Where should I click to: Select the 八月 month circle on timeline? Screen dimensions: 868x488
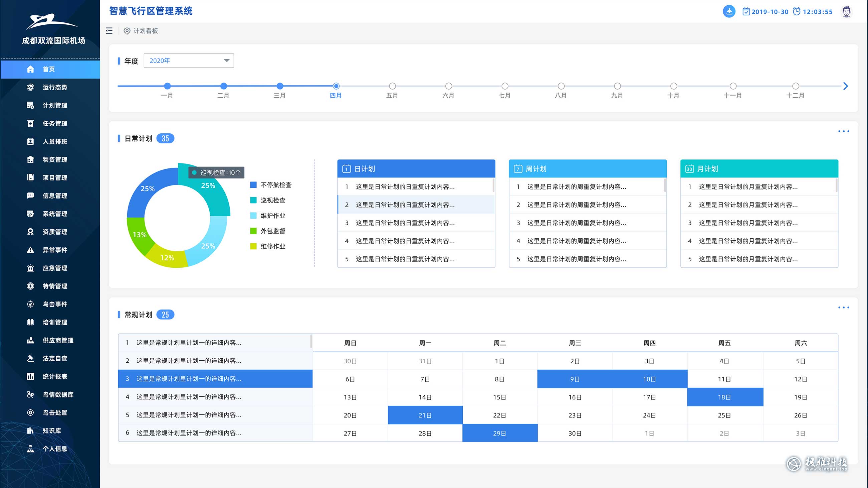point(561,86)
